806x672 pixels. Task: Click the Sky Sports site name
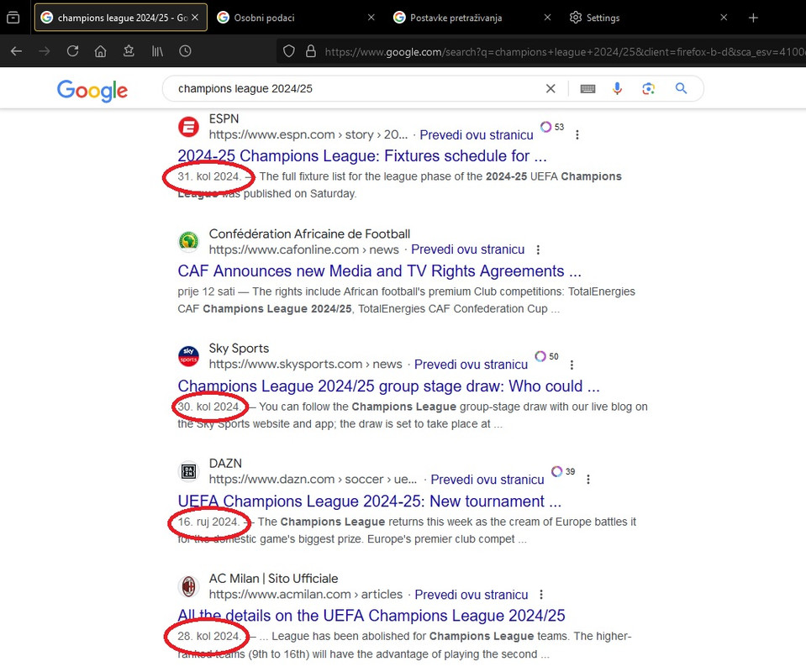(x=239, y=349)
